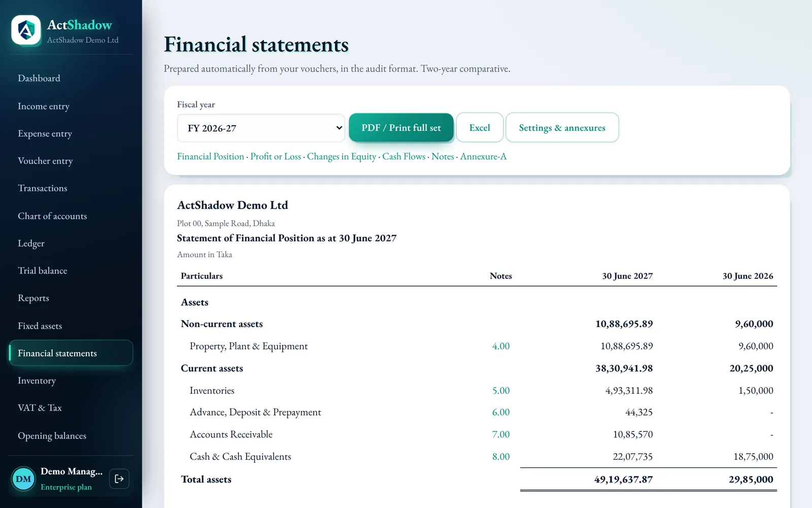
Task: Open note 5.00 for Inventories
Action: point(501,391)
